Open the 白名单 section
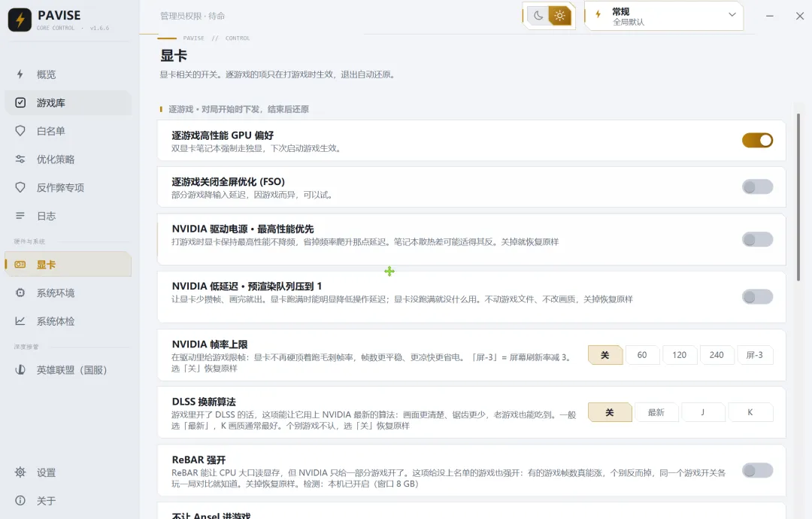Image resolution: width=812 pixels, height=519 pixels. 68,131
